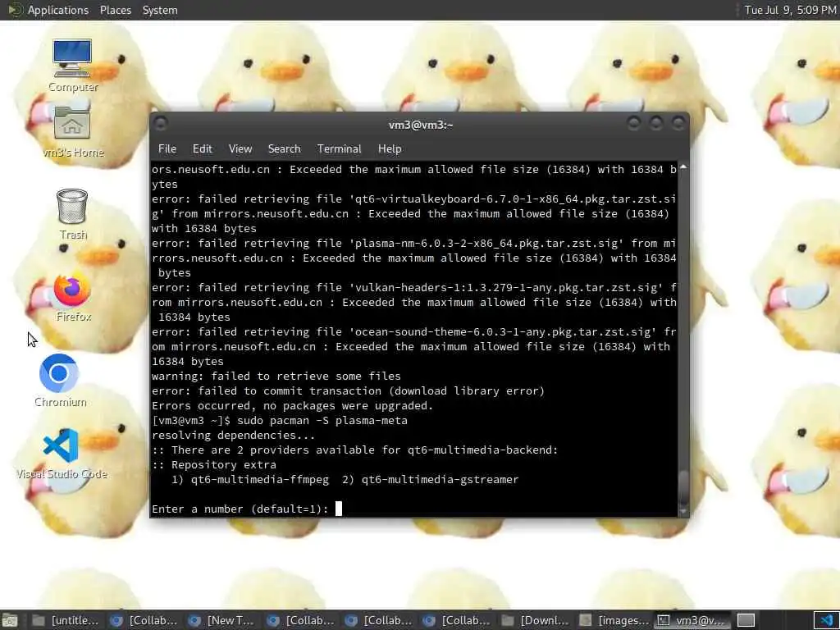This screenshot has width=840, height=630.
Task: Click the text '2) qt6-multimedia-gstreamer'
Action: tap(430, 479)
